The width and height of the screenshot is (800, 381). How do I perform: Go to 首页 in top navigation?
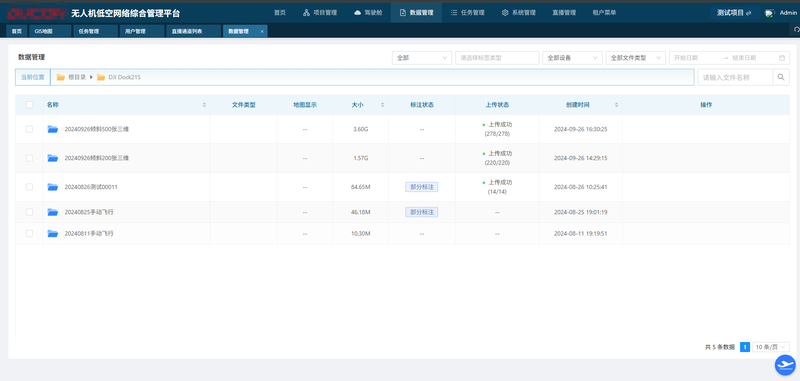click(280, 13)
